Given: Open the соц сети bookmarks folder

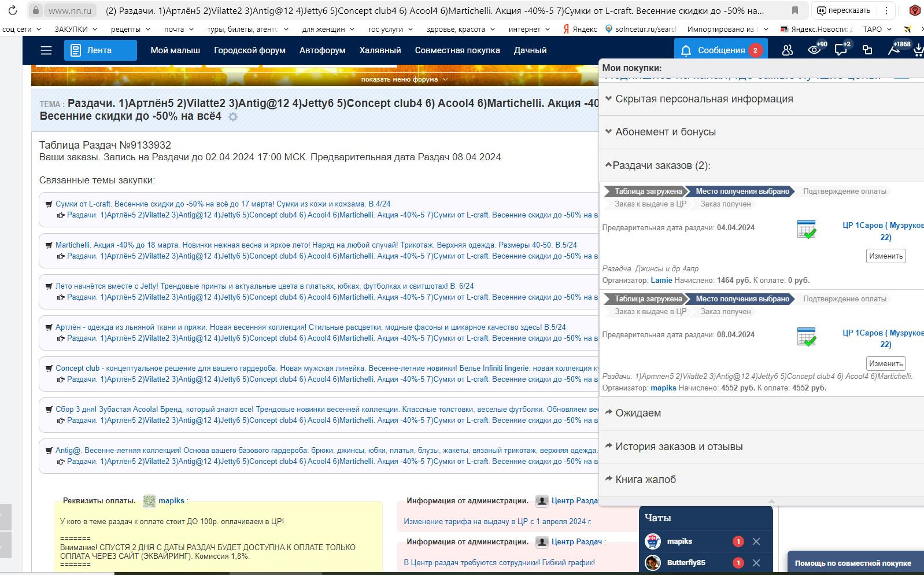Looking at the screenshot, I should [x=22, y=29].
